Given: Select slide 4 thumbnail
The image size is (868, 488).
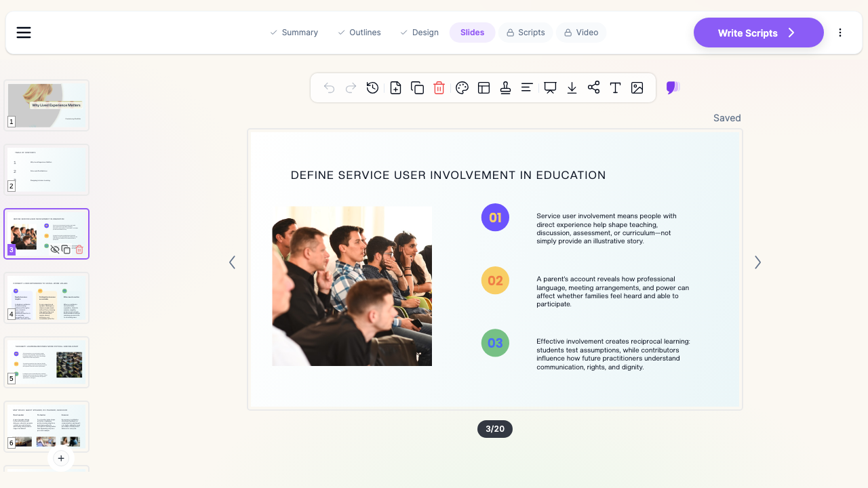Looking at the screenshot, I should [47, 298].
